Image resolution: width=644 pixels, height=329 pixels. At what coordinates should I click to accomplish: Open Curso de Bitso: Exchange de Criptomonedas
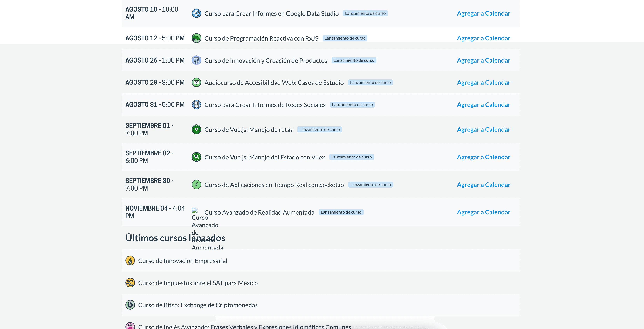pos(198,305)
